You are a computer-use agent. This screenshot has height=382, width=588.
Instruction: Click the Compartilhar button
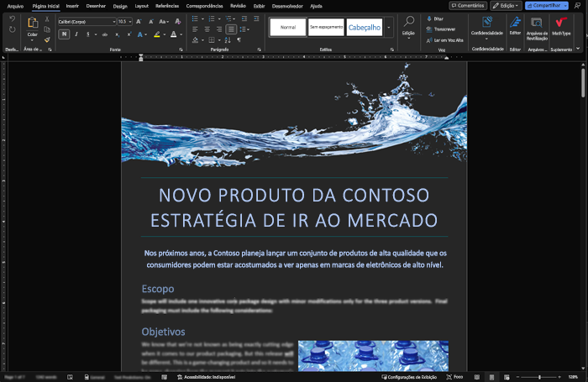tap(543, 6)
